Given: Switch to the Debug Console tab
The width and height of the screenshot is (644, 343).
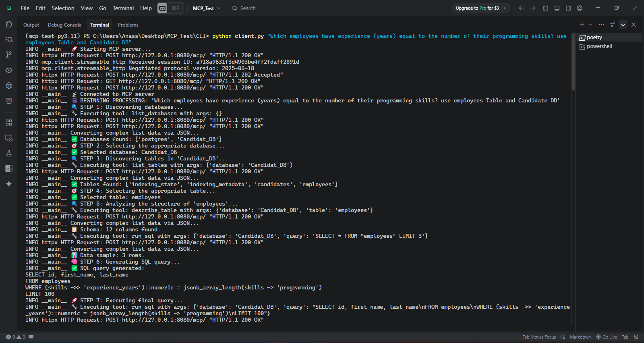Looking at the screenshot, I should click(64, 25).
